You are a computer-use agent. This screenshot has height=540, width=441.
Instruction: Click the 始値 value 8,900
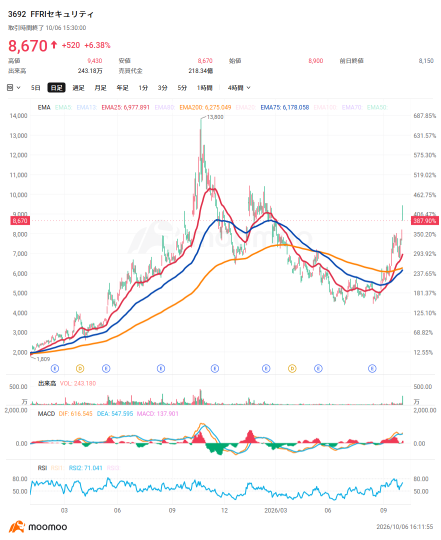coord(316,61)
